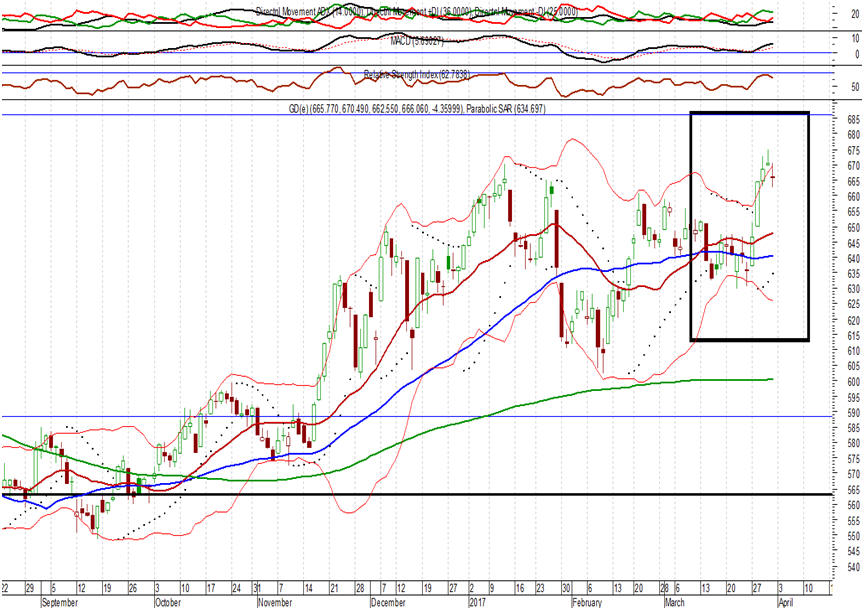Click the ADX scale value 20
Image resolution: width=864 pixels, height=610 pixels.
point(855,15)
